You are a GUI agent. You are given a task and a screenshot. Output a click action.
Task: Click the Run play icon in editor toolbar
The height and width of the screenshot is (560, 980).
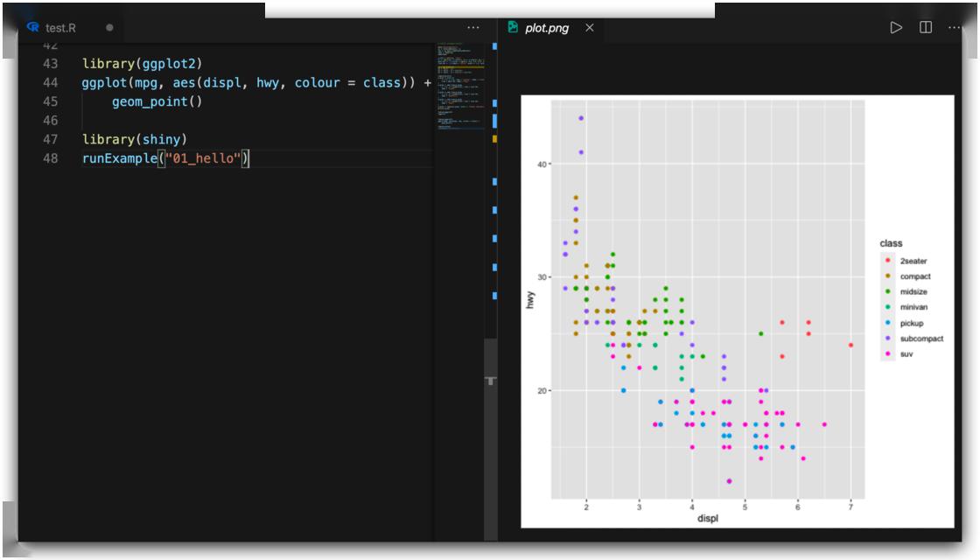click(896, 27)
